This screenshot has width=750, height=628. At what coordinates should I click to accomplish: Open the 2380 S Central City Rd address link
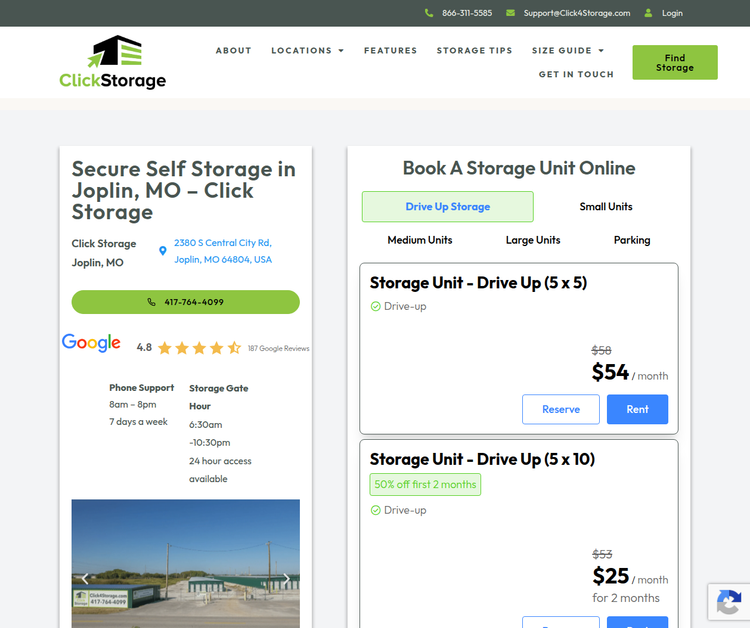pos(223,251)
